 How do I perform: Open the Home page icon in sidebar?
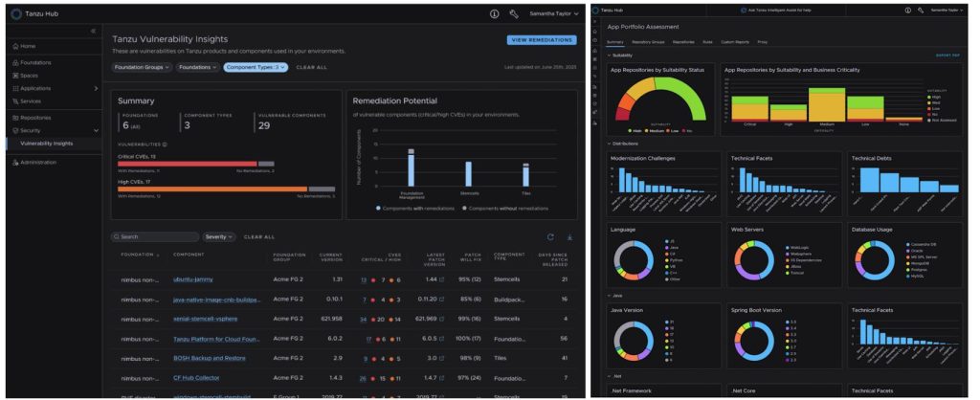[x=15, y=46]
